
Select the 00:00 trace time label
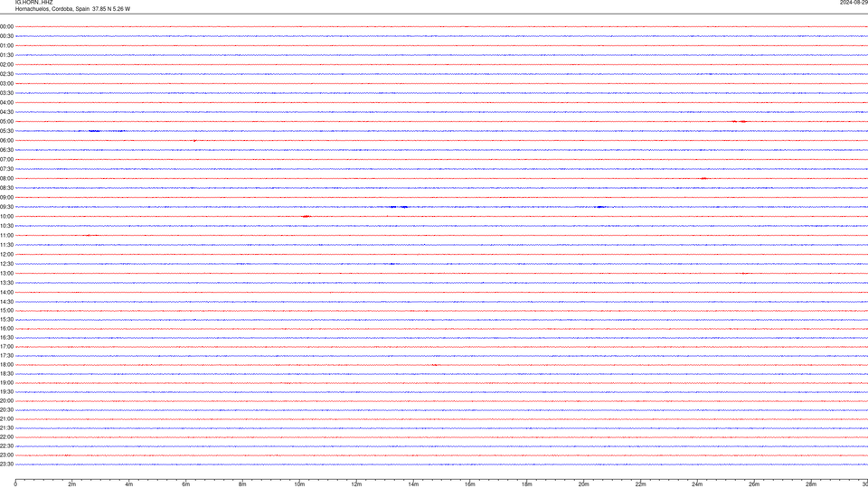6,26
